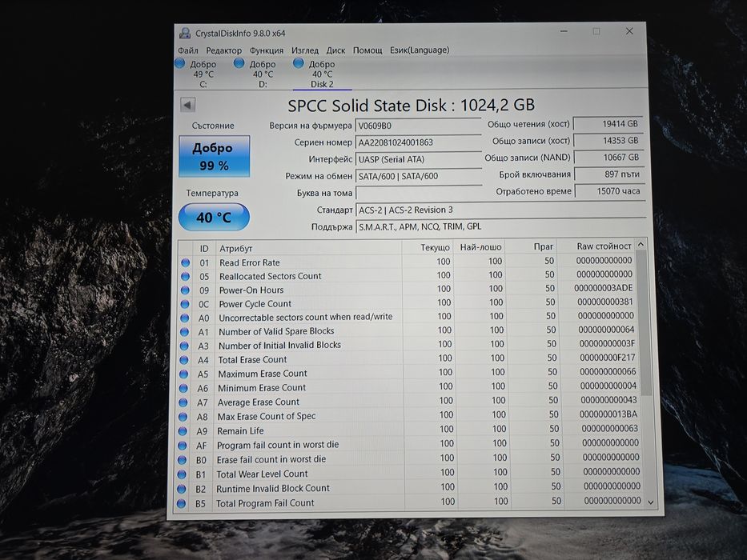747x560 pixels.
Task: Click the attribute list scroll up arrow
Action: coord(641,244)
